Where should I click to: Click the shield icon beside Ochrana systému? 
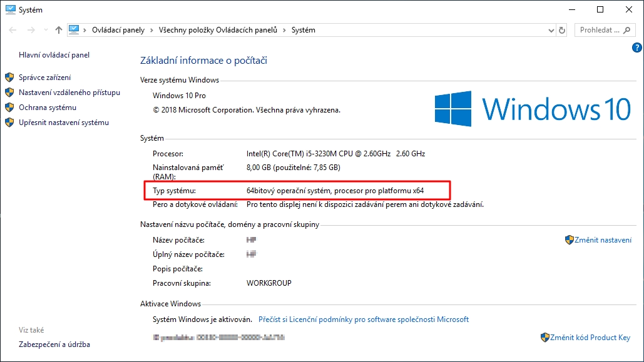click(9, 108)
